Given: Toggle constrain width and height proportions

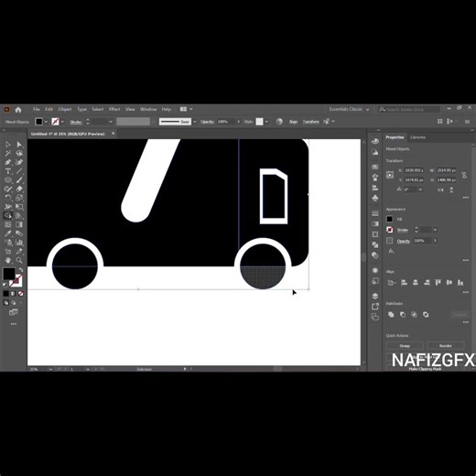Looking at the screenshot, I should click(x=464, y=175).
